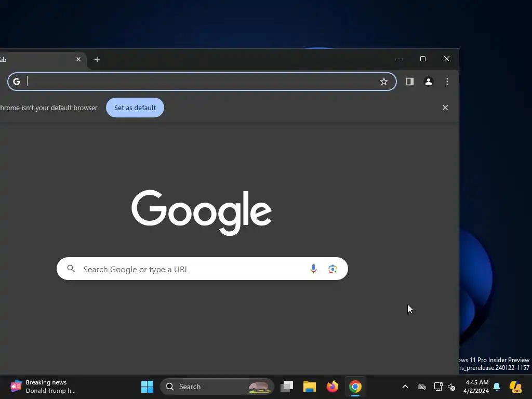
Task: Close the current Chrome tab
Action: [78, 59]
